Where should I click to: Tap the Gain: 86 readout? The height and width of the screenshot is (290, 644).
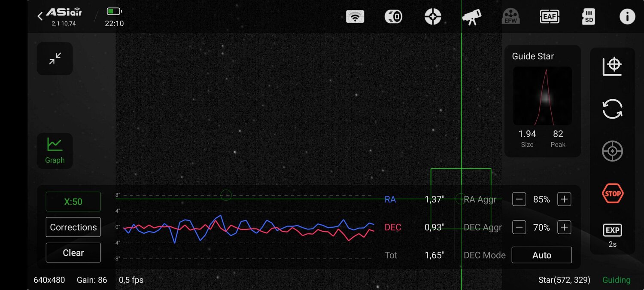coord(92,280)
